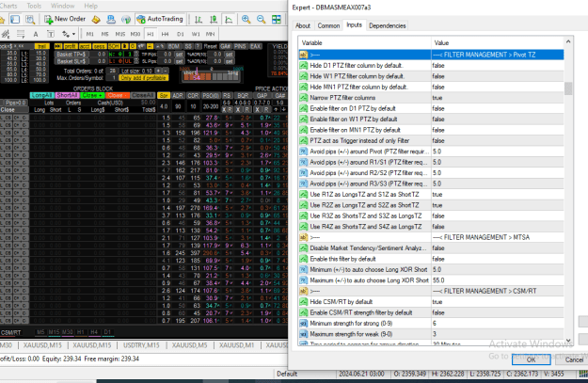The width and height of the screenshot is (588, 383).
Task: Open value dropdown for Use R3Z as ShortsTZ
Action: [x=498, y=216]
